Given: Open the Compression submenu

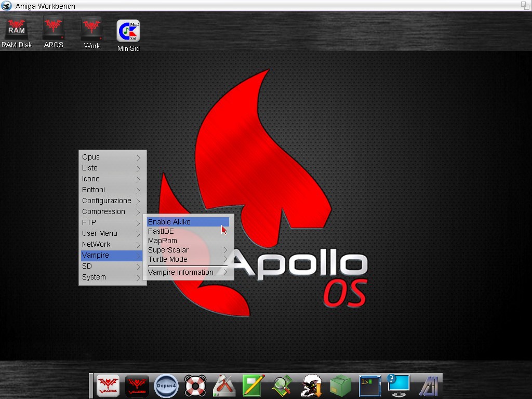Looking at the screenshot, I should click(112, 211).
